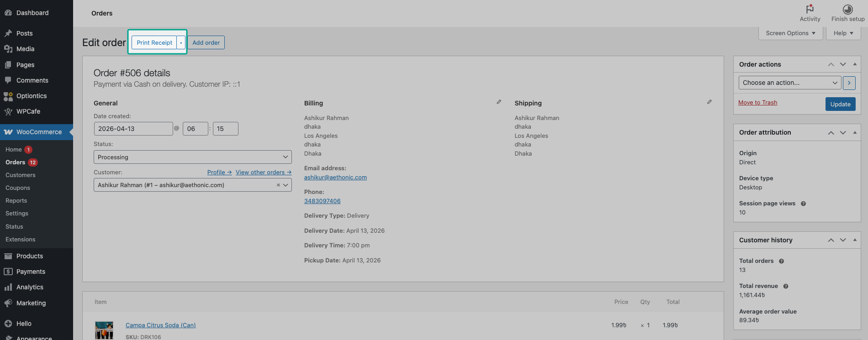Apply chosen order action arrow button
The height and width of the screenshot is (340, 868).
pos(849,83)
